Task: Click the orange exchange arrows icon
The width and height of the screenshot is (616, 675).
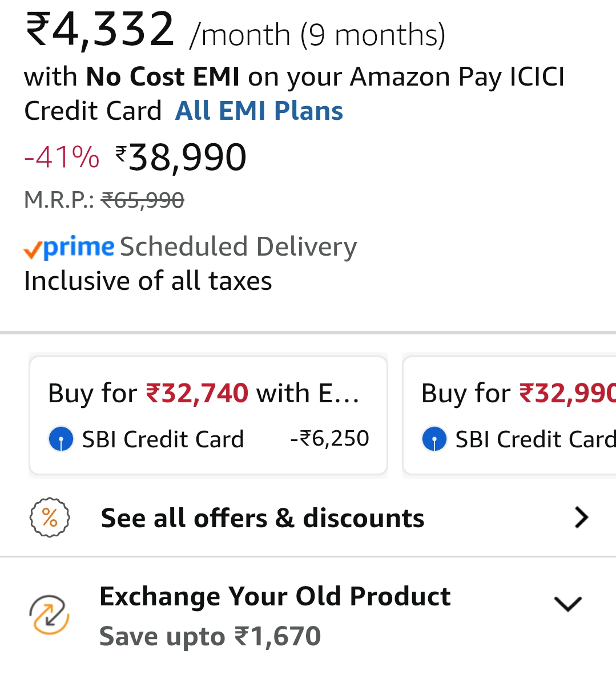Action: 50,615
